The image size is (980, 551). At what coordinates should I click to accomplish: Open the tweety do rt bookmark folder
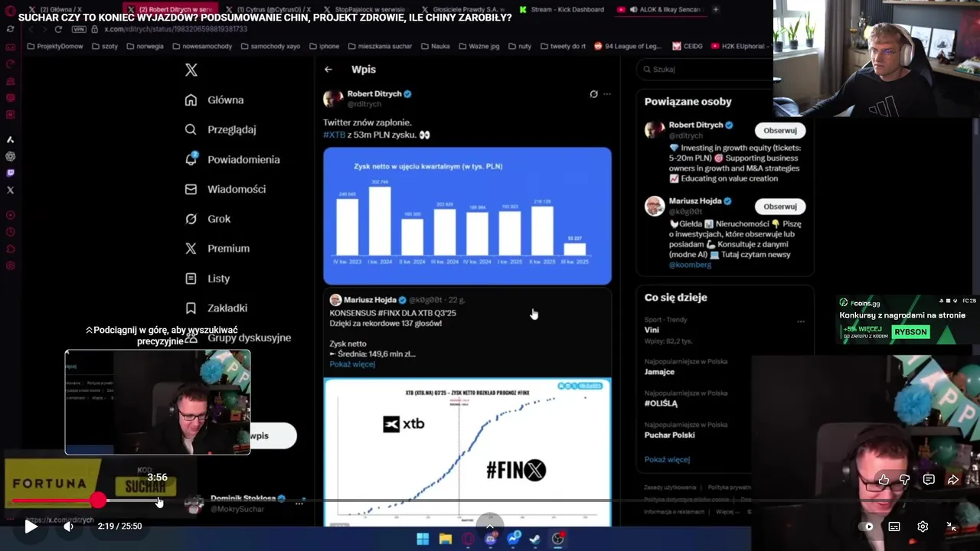[562, 46]
